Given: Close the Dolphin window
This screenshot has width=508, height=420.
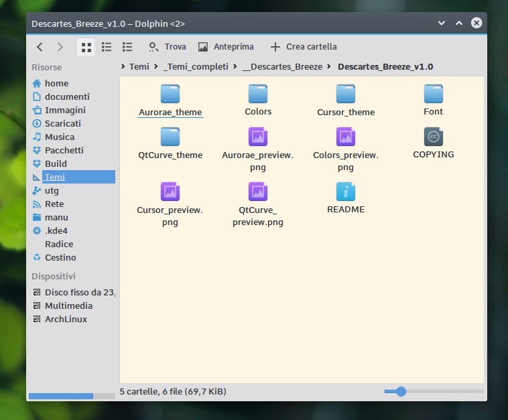Looking at the screenshot, I should point(477,23).
